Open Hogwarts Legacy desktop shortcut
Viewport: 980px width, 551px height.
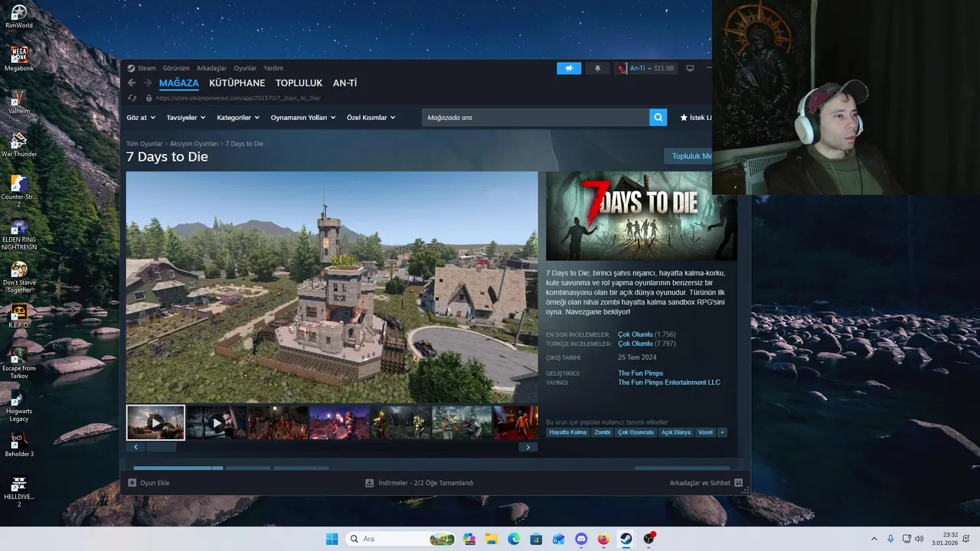click(x=19, y=405)
